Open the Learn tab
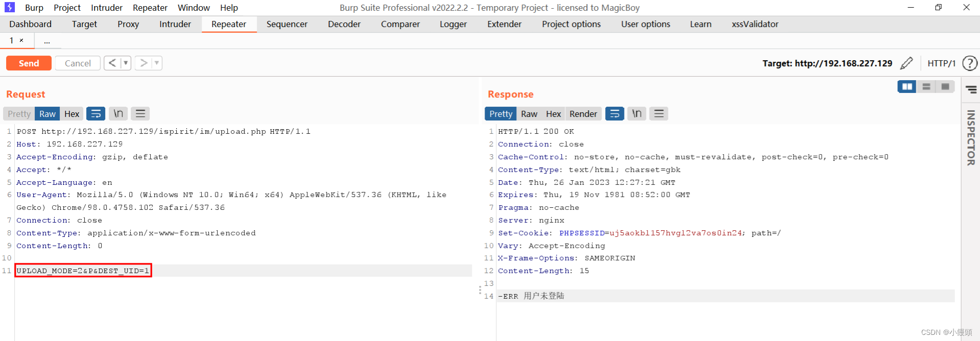This screenshot has width=980, height=341. tap(701, 24)
